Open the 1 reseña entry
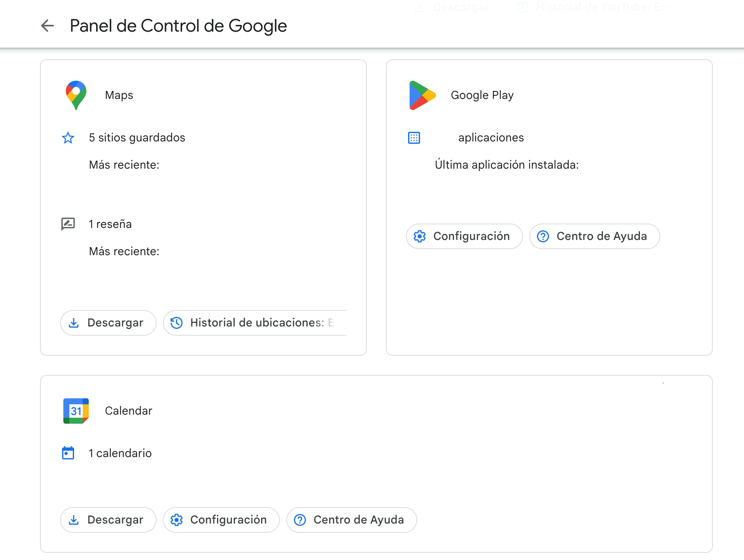Screen dimensions: 744x560 [110, 224]
